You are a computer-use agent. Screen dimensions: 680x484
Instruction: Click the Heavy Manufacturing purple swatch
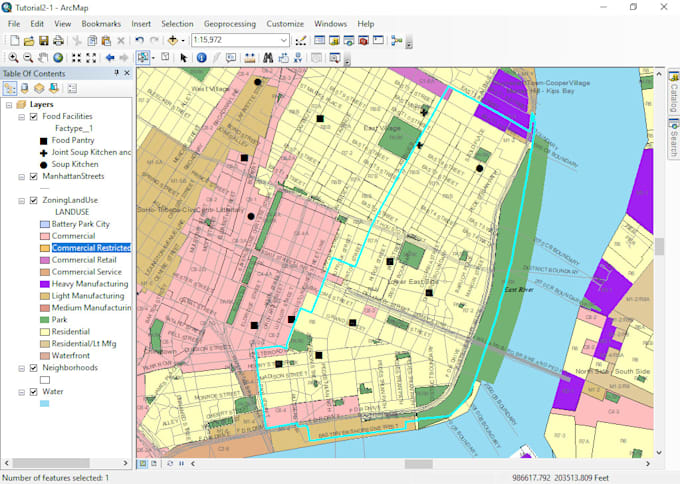click(45, 284)
